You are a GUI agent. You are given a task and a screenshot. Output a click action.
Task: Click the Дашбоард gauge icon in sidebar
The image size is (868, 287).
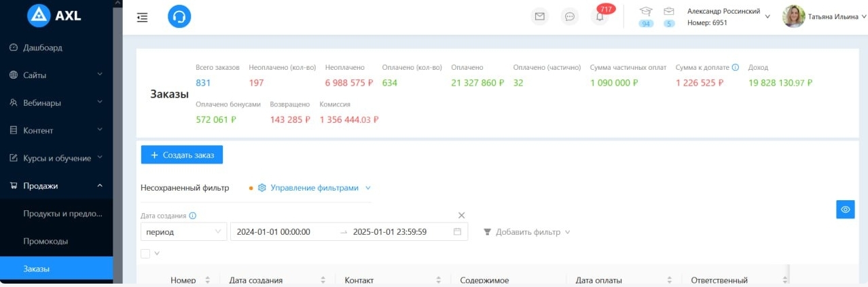pyautogui.click(x=14, y=47)
